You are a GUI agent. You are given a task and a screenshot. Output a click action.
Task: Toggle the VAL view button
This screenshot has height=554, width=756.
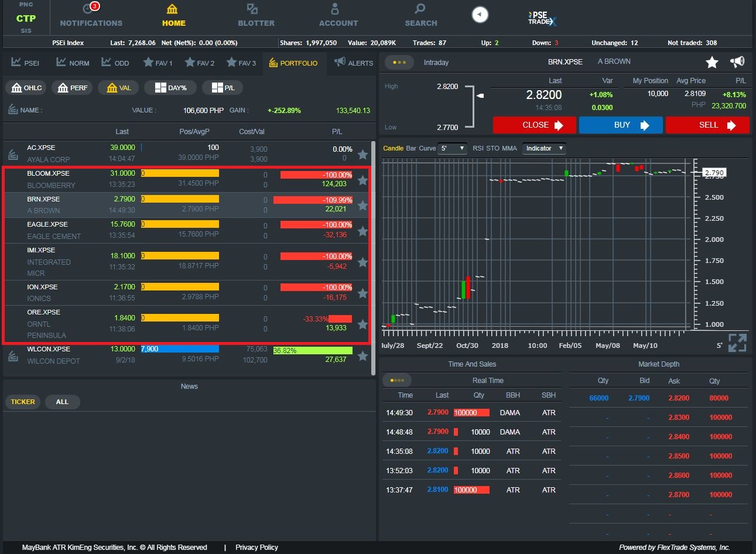[118, 88]
